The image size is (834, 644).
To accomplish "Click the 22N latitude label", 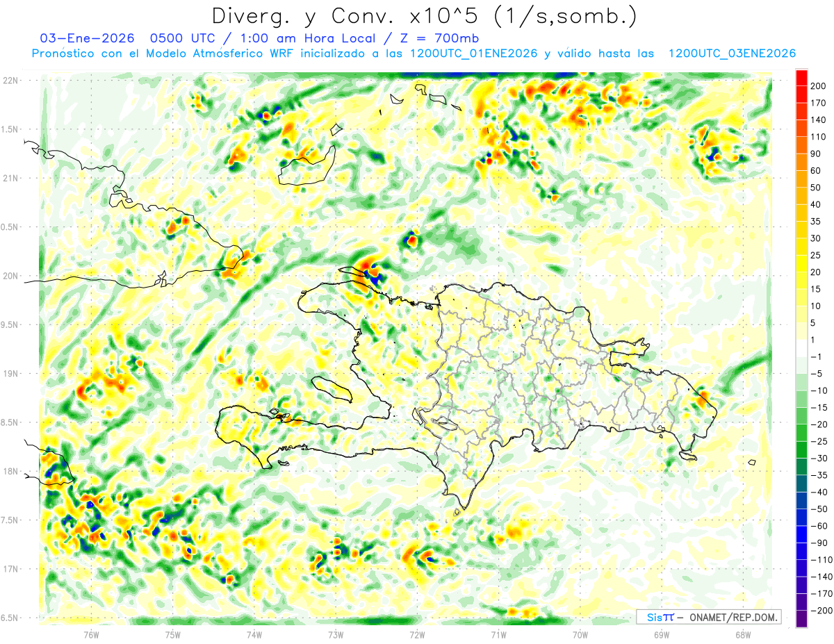I will [10, 81].
